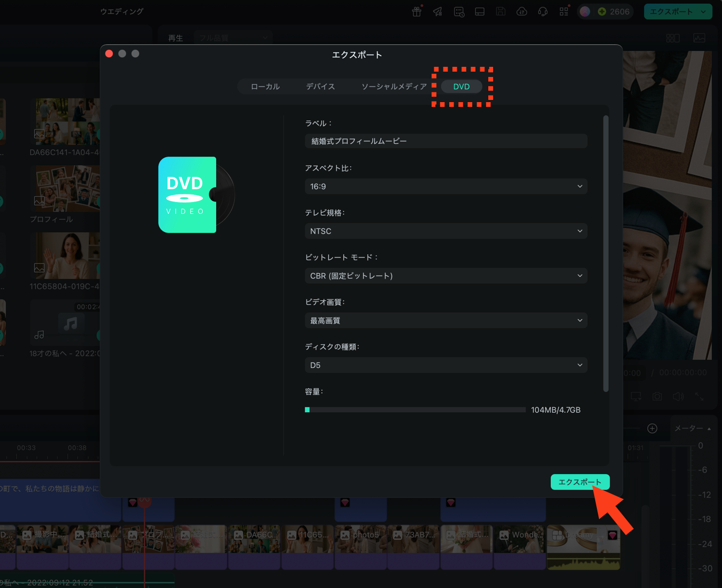722x588 pixels.
Task: Click the preview split-view layout icon
Action: 673,38
